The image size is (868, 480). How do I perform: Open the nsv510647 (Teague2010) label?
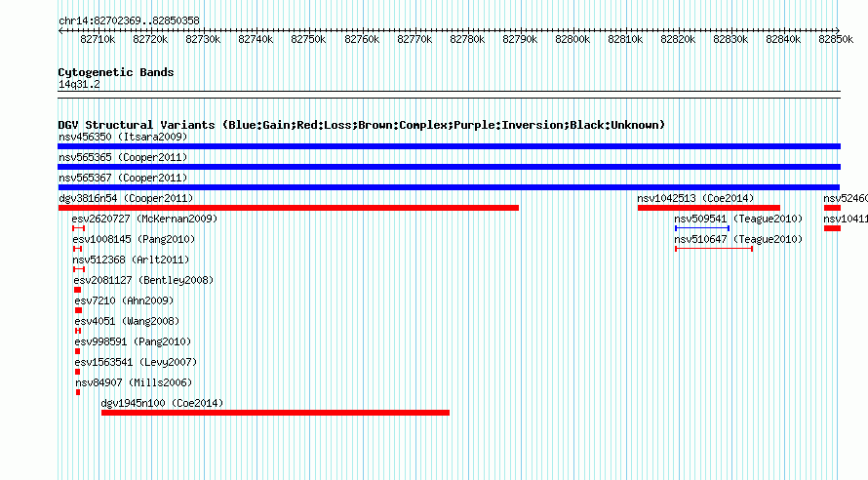tap(738, 239)
